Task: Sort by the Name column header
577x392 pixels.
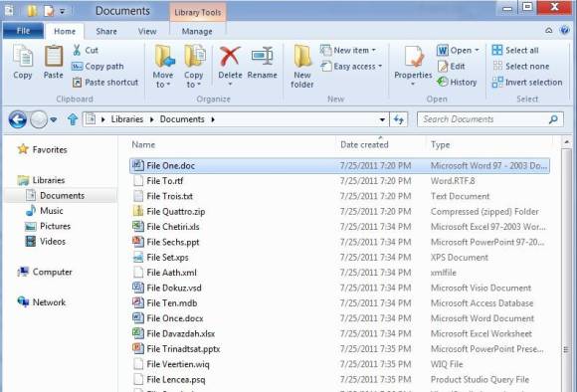Action: pyautogui.click(x=143, y=144)
